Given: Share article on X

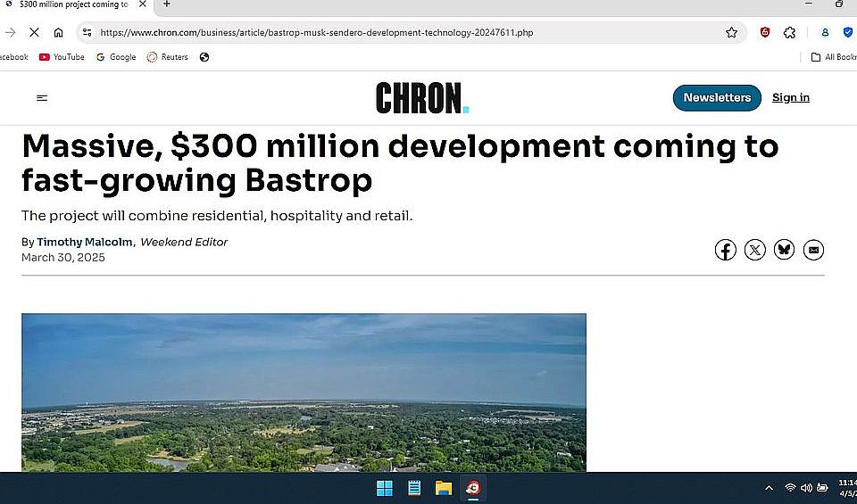Looking at the screenshot, I should (x=754, y=250).
